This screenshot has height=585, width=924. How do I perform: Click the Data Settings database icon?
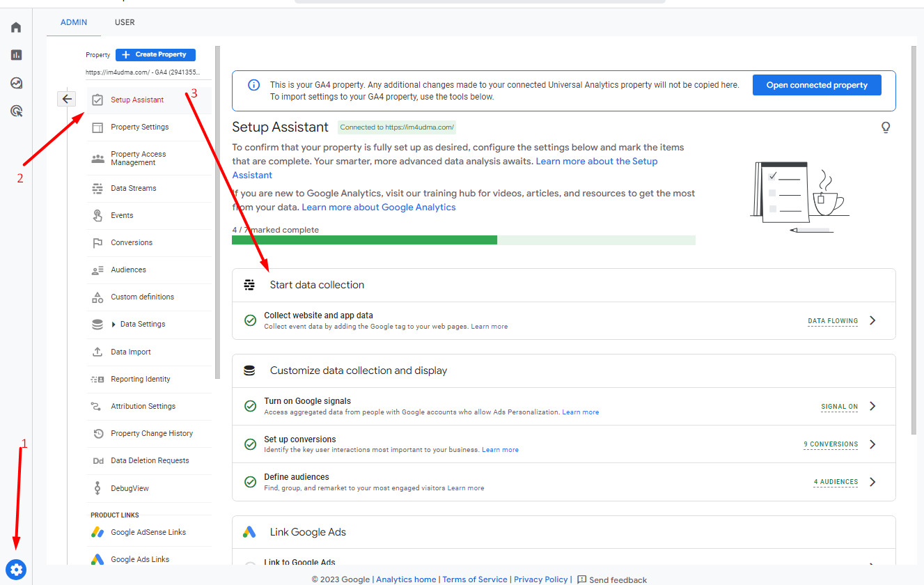pyautogui.click(x=97, y=325)
